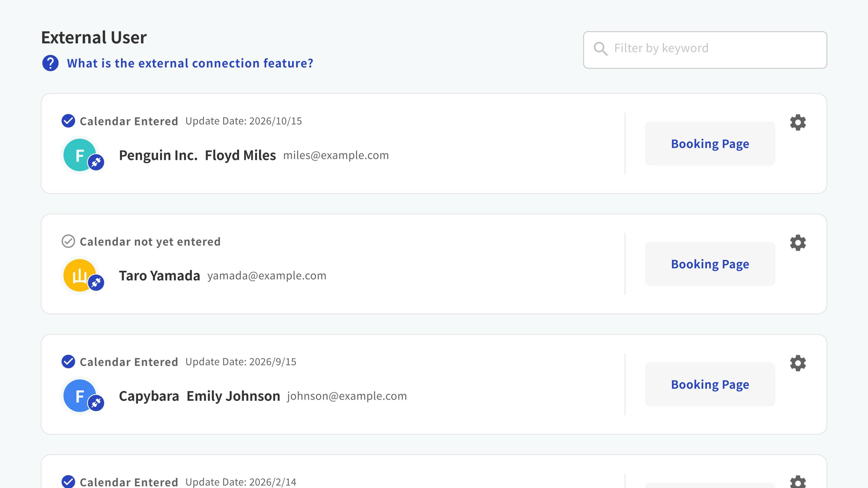868x488 pixels.
Task: Click the search magnifier icon
Action: tap(600, 49)
